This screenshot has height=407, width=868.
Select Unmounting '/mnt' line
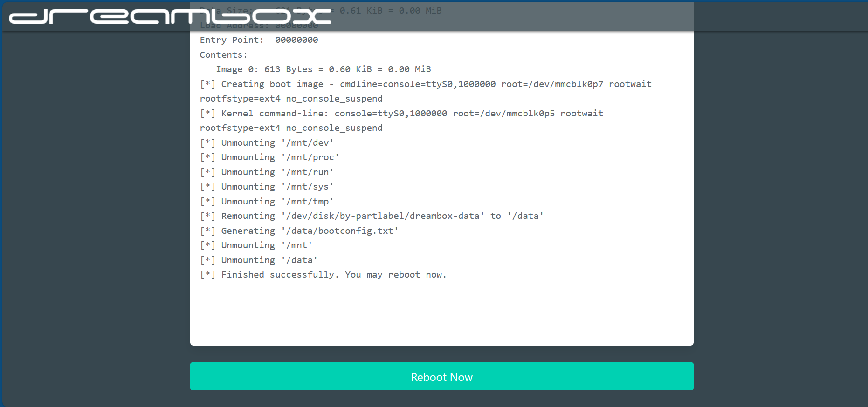(256, 245)
